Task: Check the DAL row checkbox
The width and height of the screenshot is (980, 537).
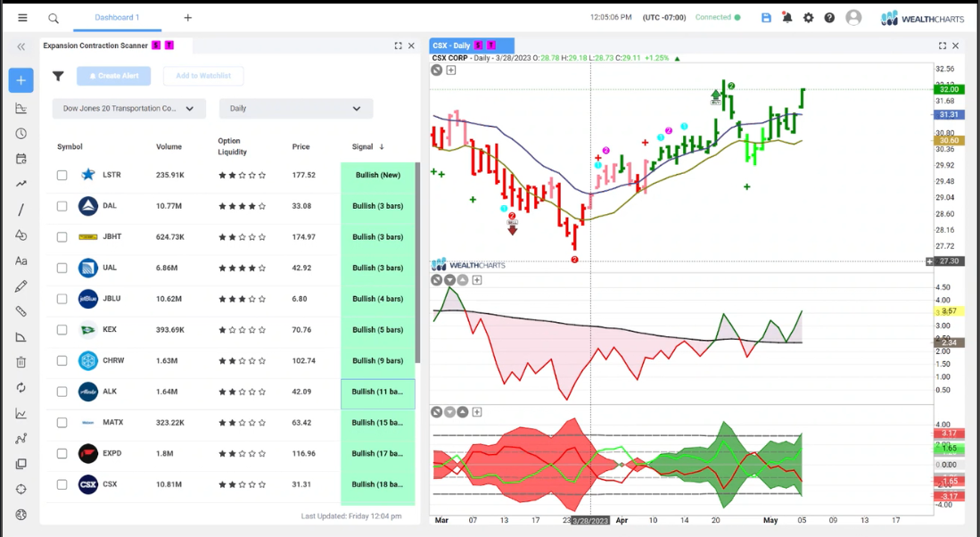Action: pyautogui.click(x=62, y=206)
